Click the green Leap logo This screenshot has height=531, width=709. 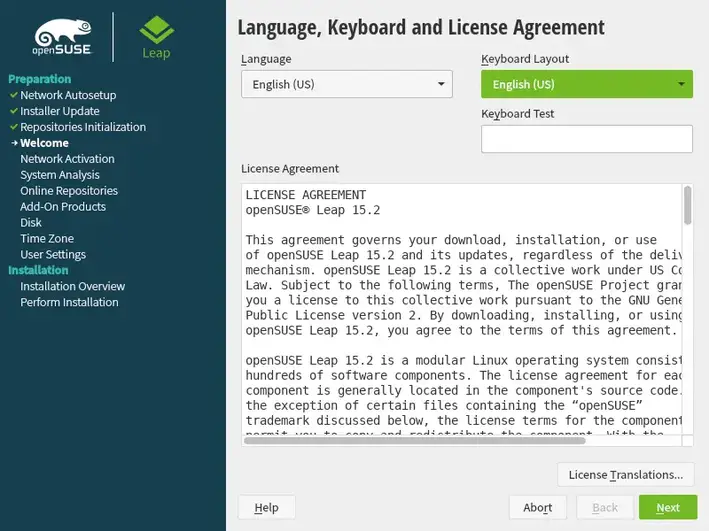point(156,38)
